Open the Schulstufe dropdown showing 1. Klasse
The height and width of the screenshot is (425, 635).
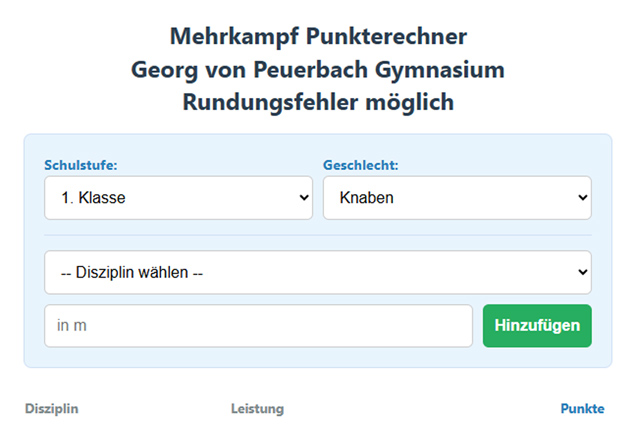click(x=178, y=198)
